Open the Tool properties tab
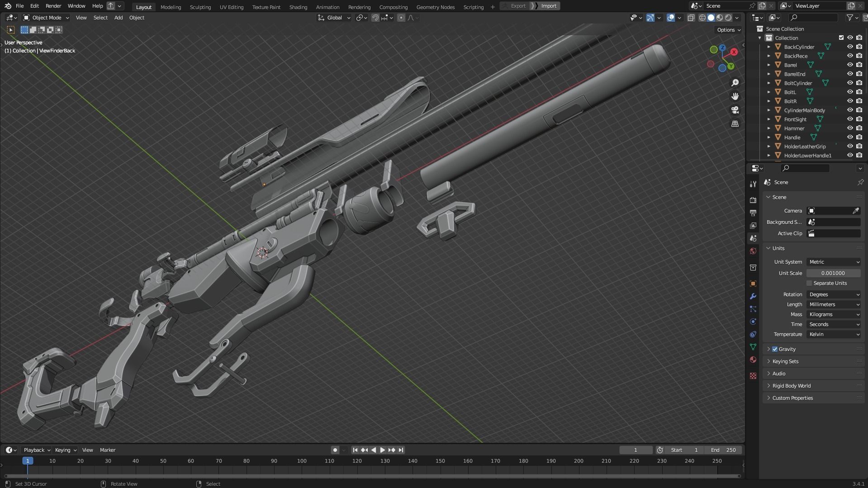The width and height of the screenshot is (868, 488). pyautogui.click(x=753, y=184)
